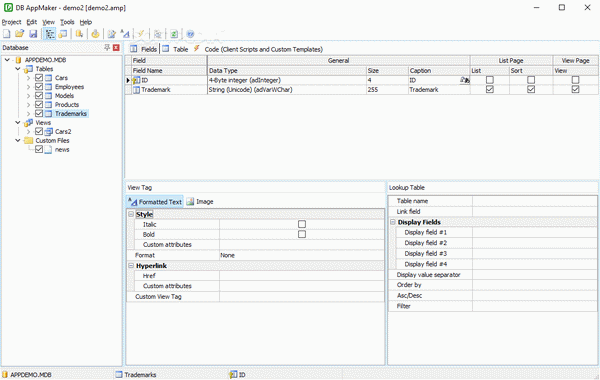
Task: Click the field icon beside Trademark field name
Action: click(136, 90)
